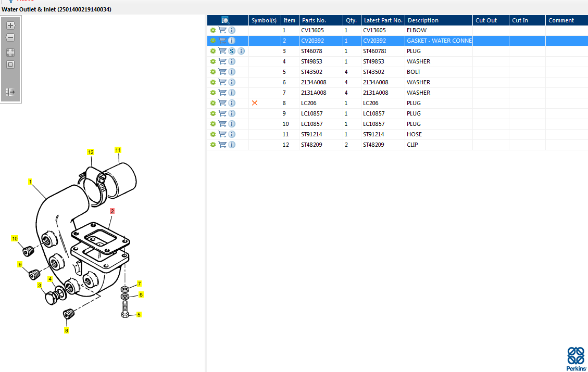
Task: Select callout 12 on the clip
Action: 91,152
